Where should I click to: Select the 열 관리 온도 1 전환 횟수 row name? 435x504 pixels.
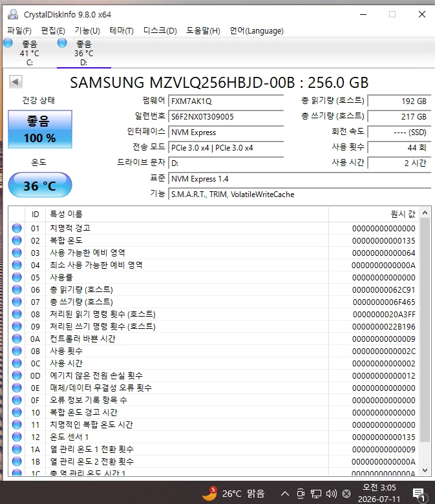[x=92, y=449]
